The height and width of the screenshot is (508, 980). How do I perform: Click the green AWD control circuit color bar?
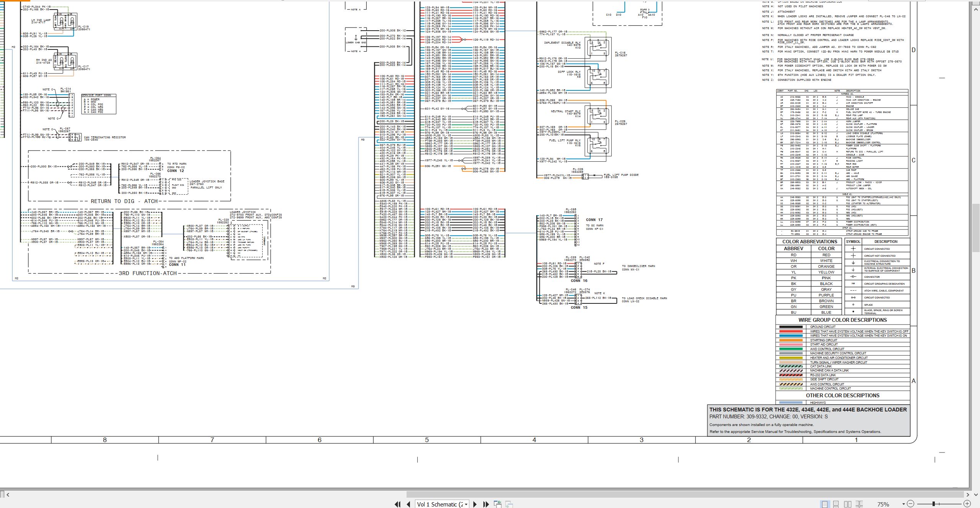[791, 349]
